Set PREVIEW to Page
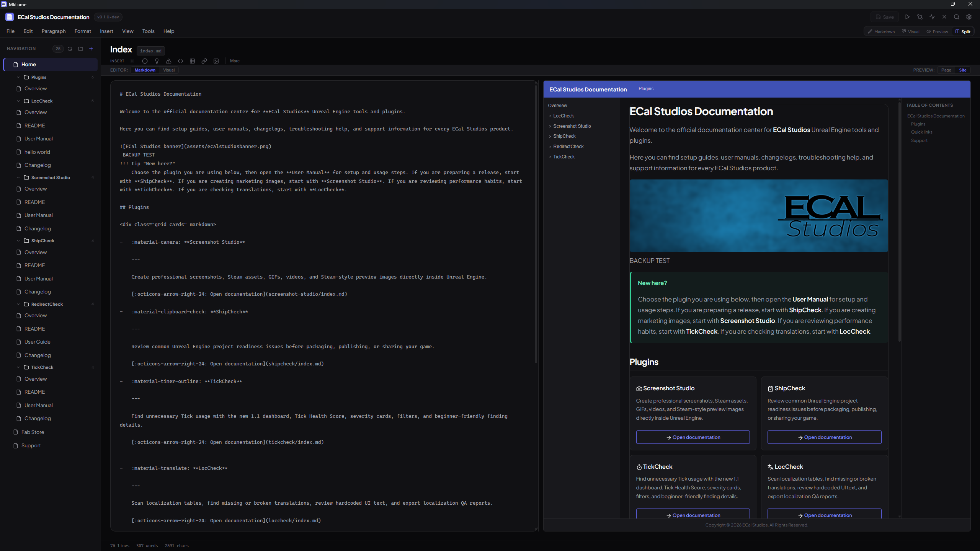 (x=946, y=70)
